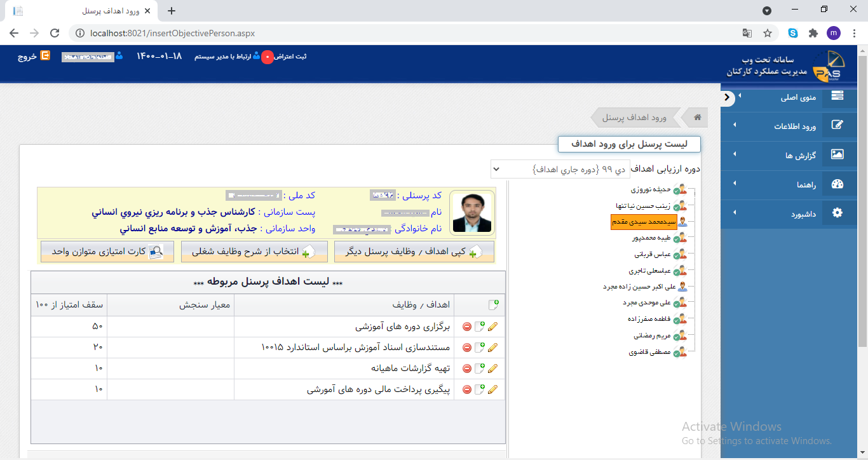This screenshot has width=868, height=460.
Task: Open a new browser tab
Action: (x=171, y=11)
